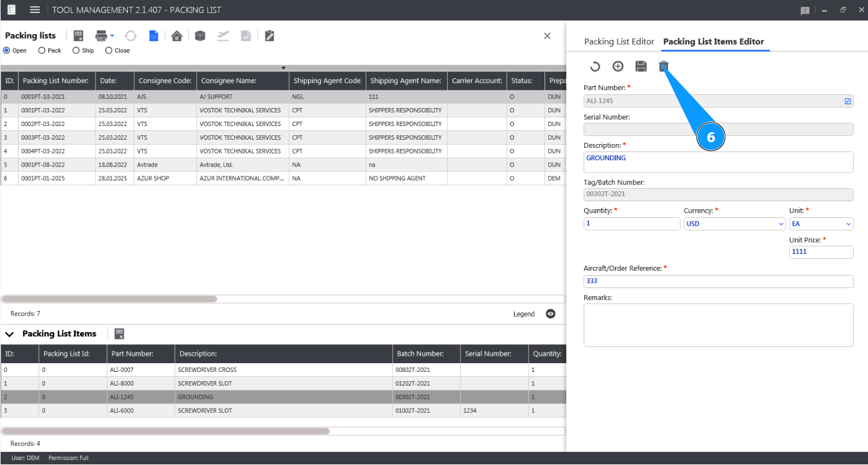Click the printer icon in Packing lists toolbar
Image resolution: width=868 pixels, height=465 pixels.
101,36
